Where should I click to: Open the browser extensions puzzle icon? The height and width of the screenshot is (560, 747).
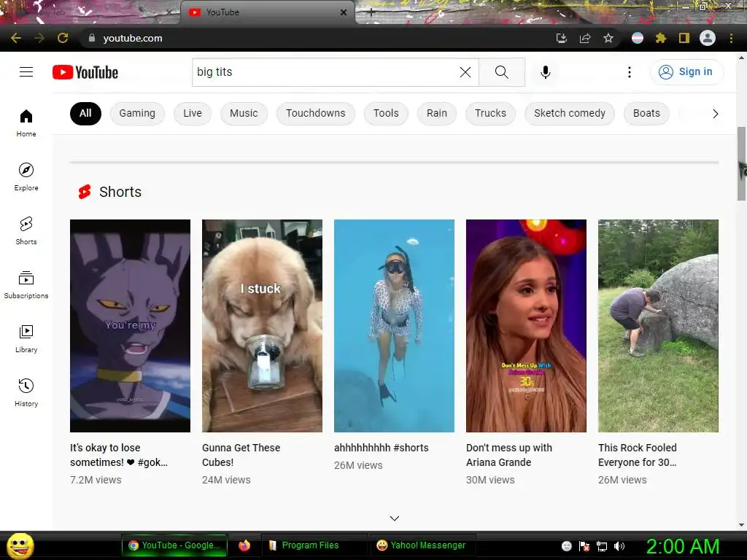coord(661,38)
